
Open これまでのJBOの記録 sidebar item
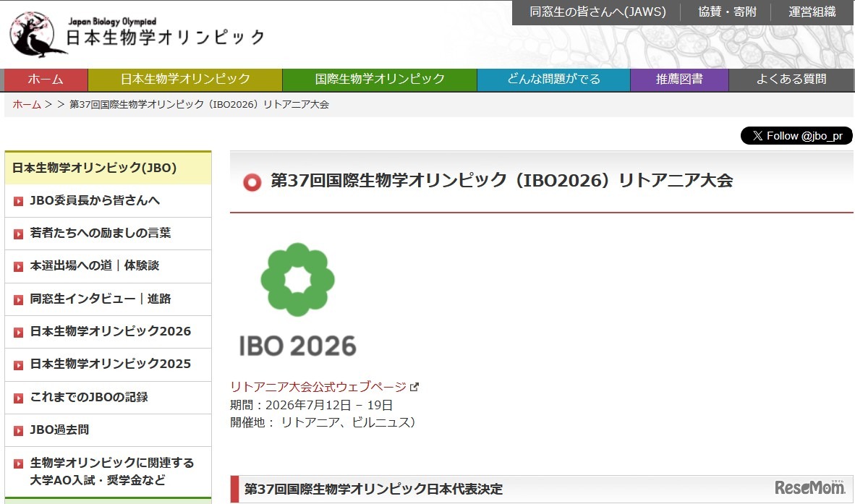108,398
